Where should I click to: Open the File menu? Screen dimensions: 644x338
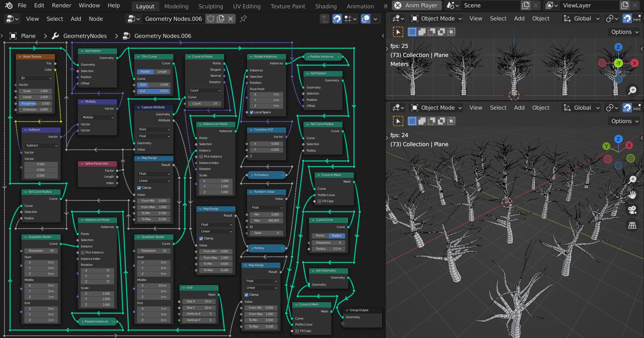point(22,5)
